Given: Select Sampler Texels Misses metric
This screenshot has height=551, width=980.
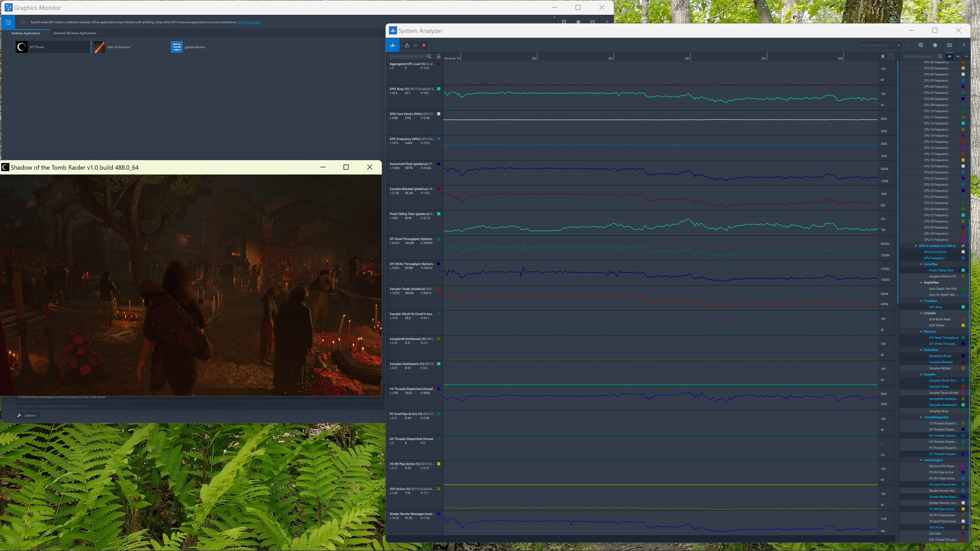Looking at the screenshot, I should pyautogui.click(x=944, y=393).
